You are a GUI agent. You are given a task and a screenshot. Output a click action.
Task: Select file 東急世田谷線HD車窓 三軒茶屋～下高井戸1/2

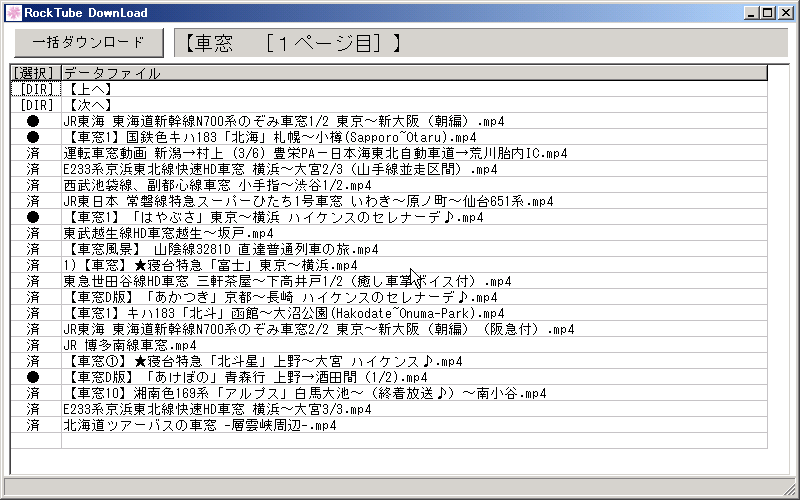(414, 281)
